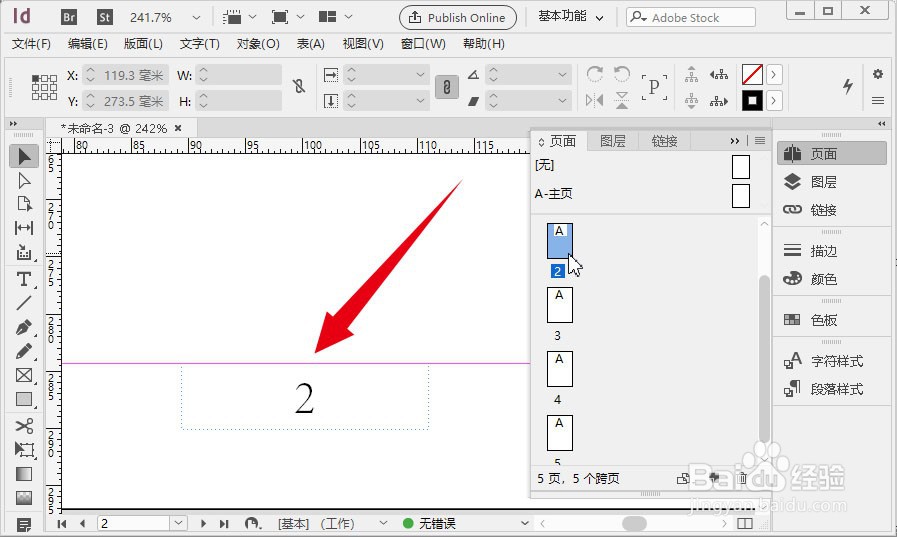The image size is (897, 537).
Task: Close the 未命名-3 document tab
Action: click(x=178, y=128)
